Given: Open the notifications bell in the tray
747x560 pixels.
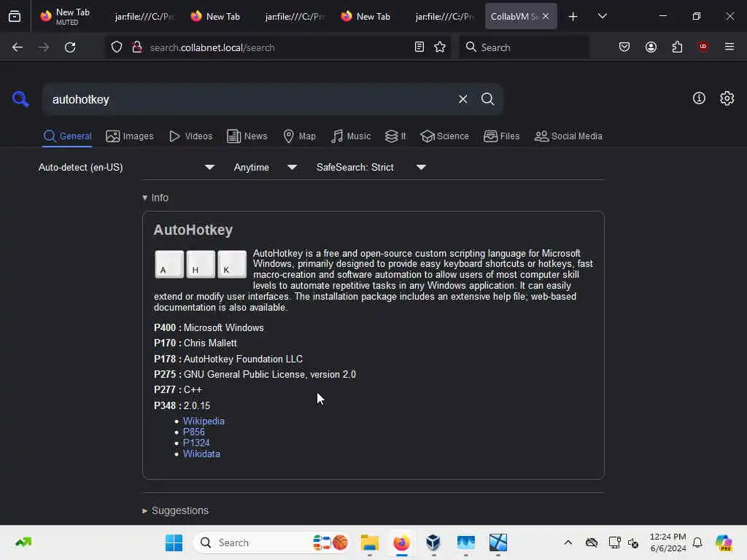Looking at the screenshot, I should [x=697, y=542].
